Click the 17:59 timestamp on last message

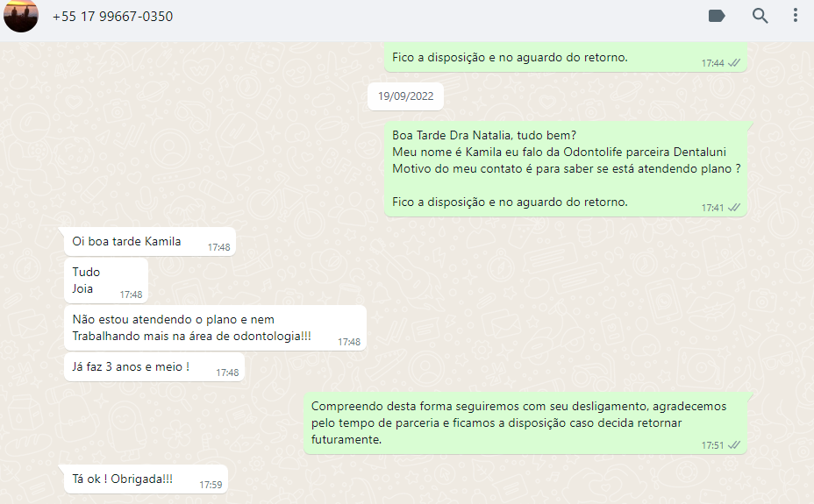click(x=211, y=485)
